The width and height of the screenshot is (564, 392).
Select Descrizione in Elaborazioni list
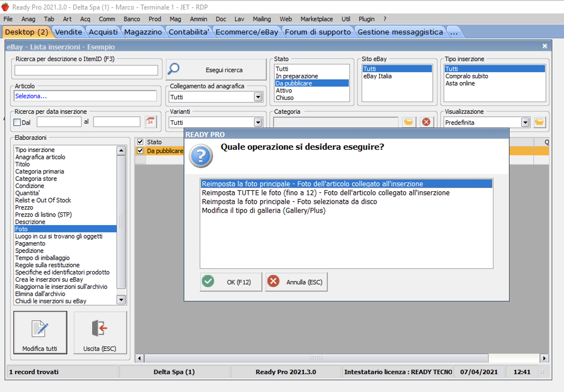pos(65,222)
